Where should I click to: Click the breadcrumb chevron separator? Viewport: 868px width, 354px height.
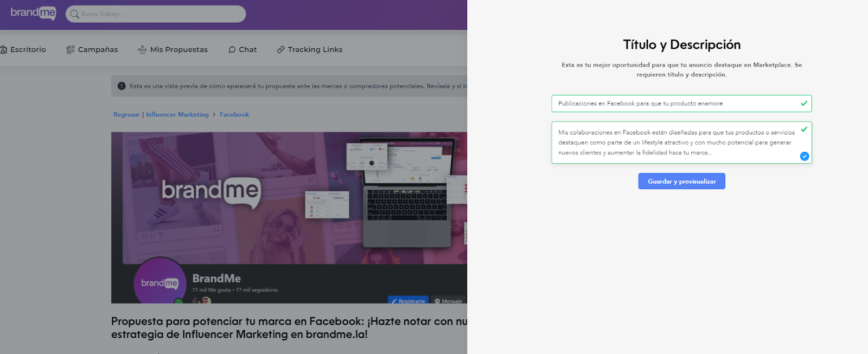coord(214,114)
